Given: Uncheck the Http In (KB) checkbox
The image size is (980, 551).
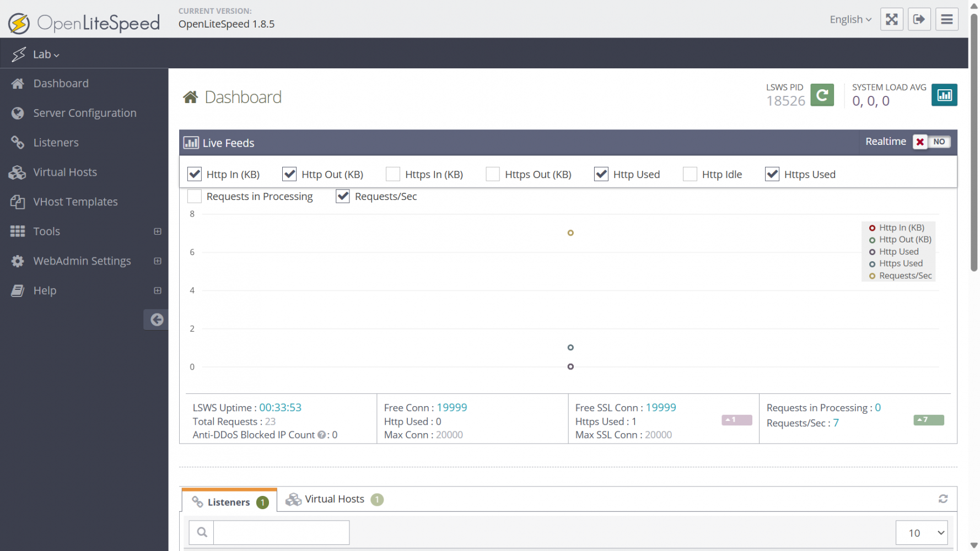Looking at the screenshot, I should click(x=195, y=174).
